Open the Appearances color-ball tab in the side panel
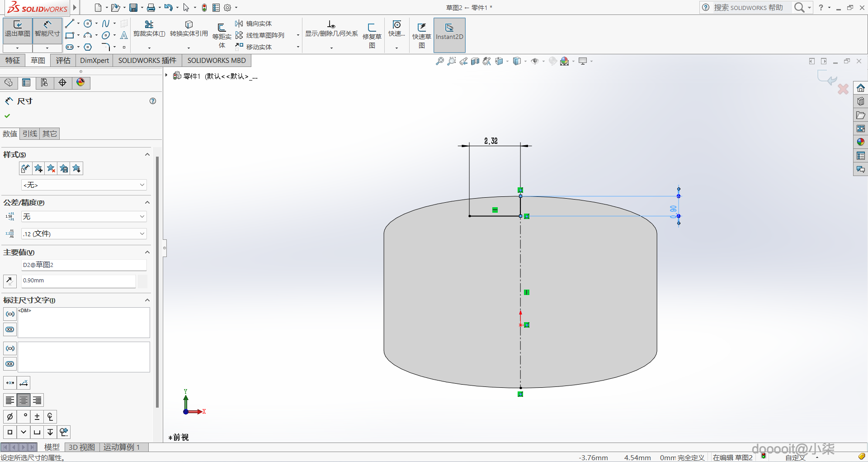Image resolution: width=868 pixels, height=462 pixels. point(80,82)
